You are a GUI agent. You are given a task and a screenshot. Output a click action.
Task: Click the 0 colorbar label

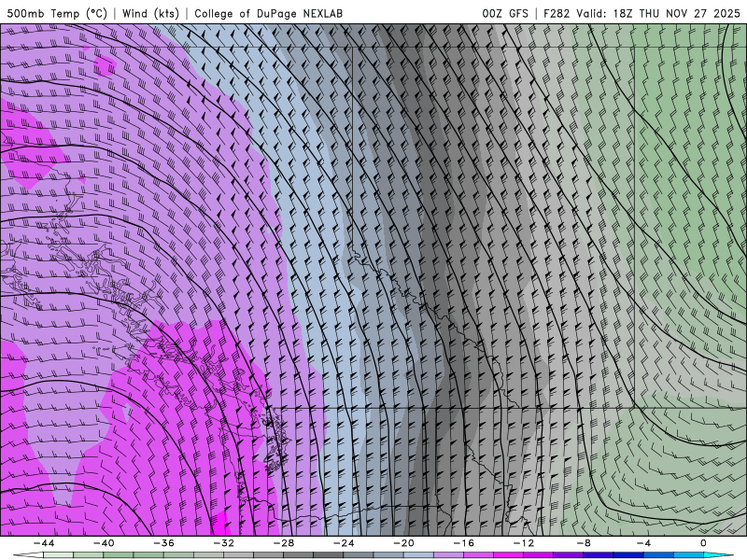pos(703,543)
